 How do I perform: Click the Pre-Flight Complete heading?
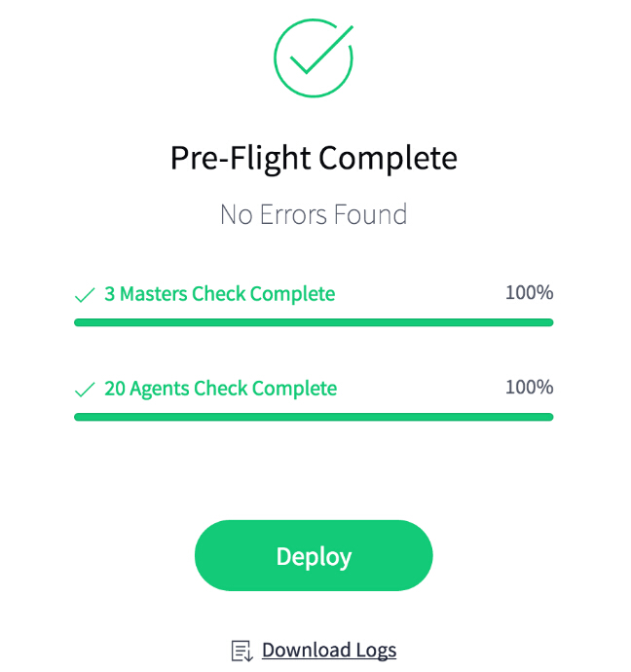tap(314, 159)
